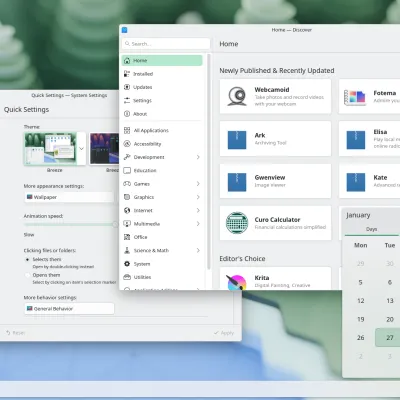Image resolution: width=400 pixels, height=400 pixels.
Task: Expand the Graphics category chevron
Action: pos(198,197)
